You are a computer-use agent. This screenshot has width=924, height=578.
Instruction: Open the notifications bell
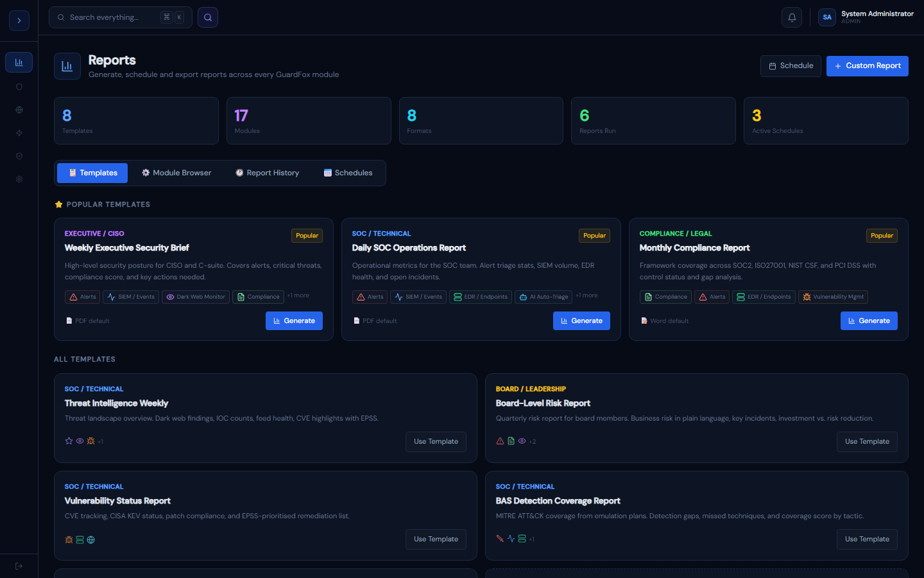(792, 17)
